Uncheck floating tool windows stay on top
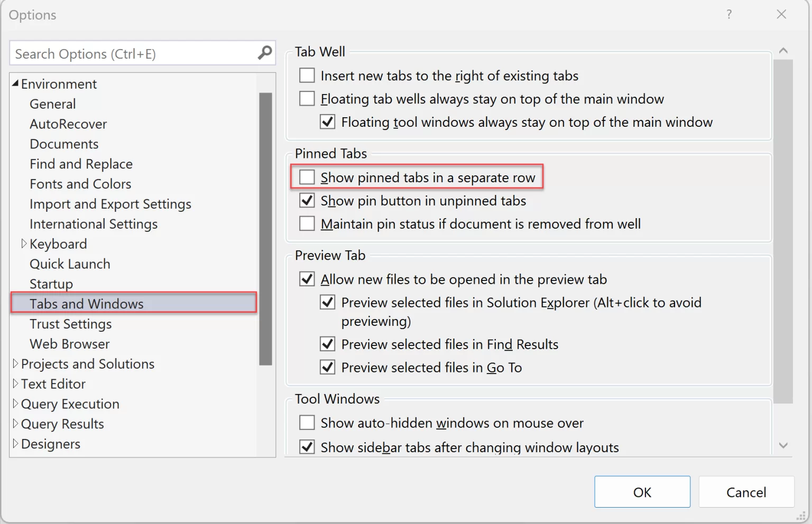Viewport: 812px width, 524px height. pos(327,121)
